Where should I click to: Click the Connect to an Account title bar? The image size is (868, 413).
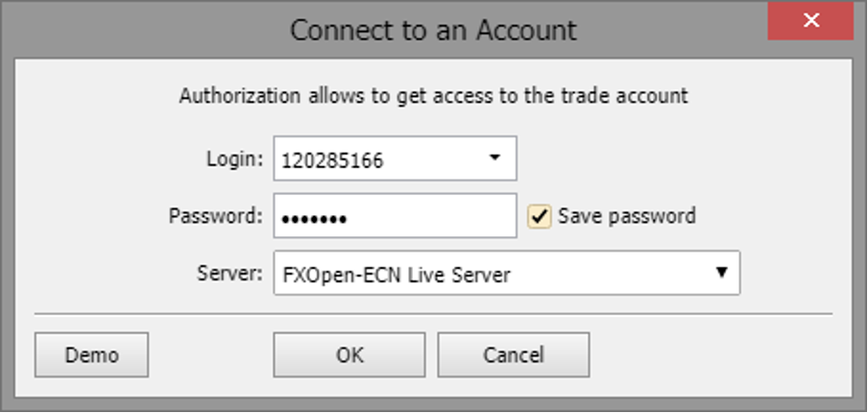[x=433, y=30]
